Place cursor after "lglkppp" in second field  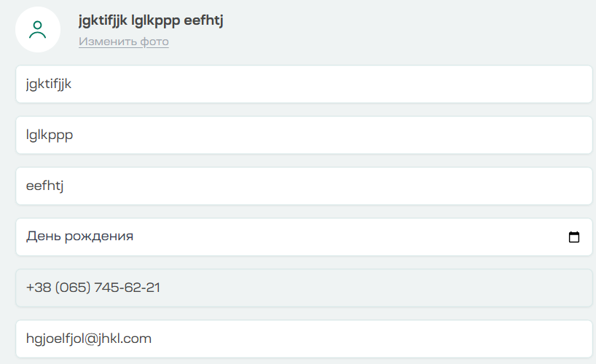click(74, 135)
